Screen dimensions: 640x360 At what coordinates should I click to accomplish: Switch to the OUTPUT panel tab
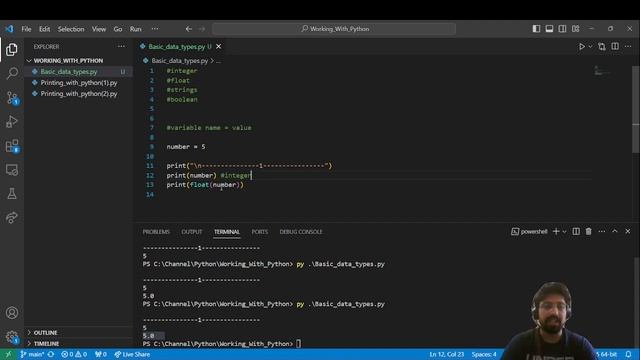pos(191,232)
